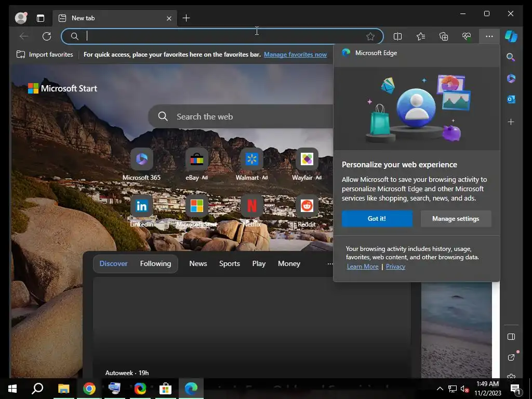Open File Explorer from taskbar
This screenshot has width=532, height=399.
(x=63, y=389)
